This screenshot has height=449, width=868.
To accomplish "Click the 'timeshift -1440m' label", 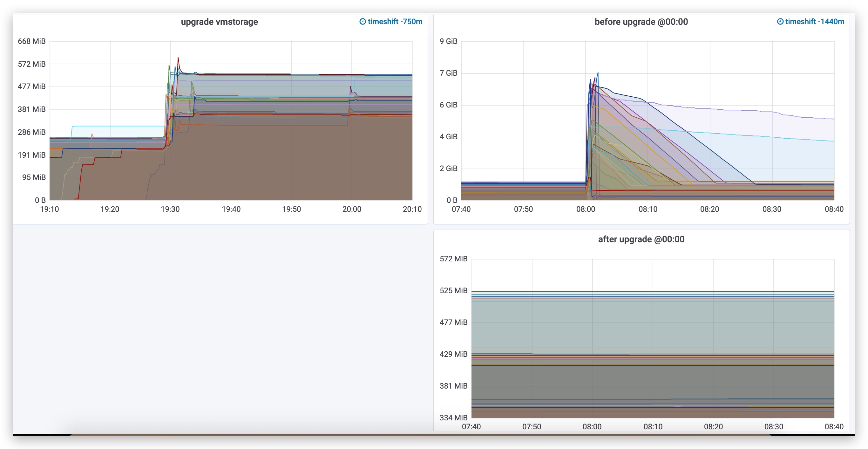I will click(x=815, y=22).
